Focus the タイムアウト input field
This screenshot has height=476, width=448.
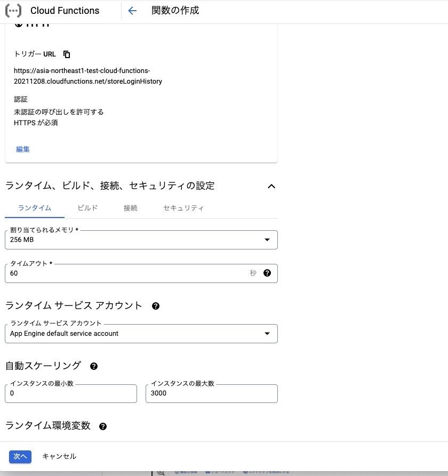(x=127, y=273)
